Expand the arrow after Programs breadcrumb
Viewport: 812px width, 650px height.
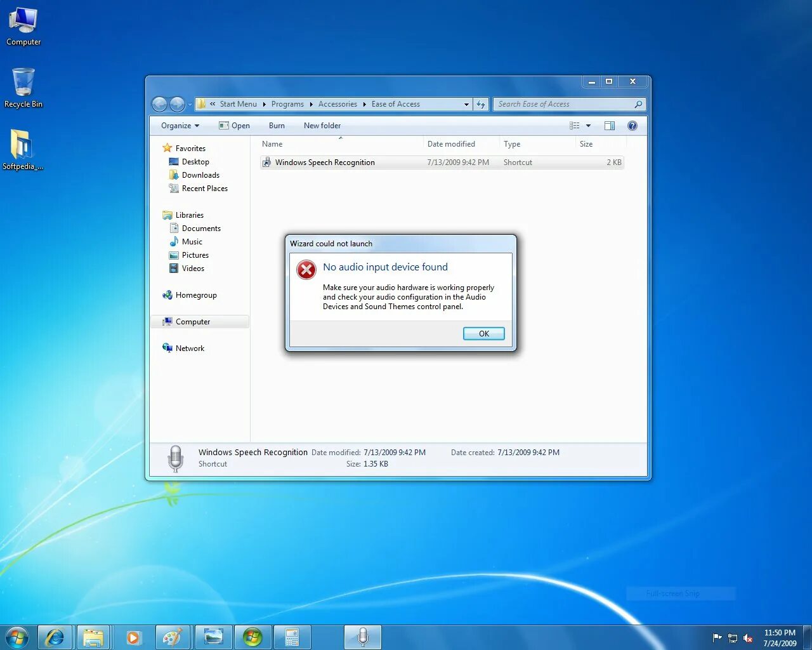point(311,104)
